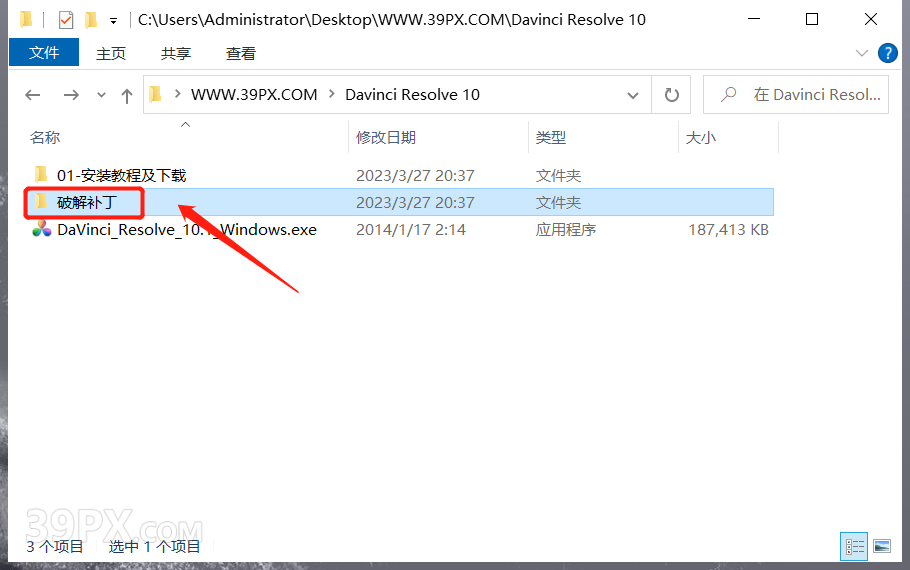The height and width of the screenshot is (570, 910).
Task: Switch to large icons view in status bar
Action: tap(881, 546)
